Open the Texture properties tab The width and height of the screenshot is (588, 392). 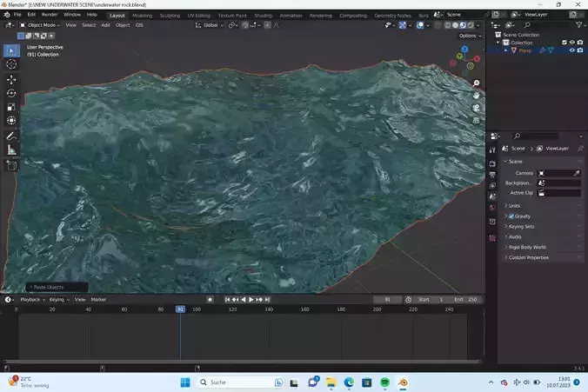point(492,238)
